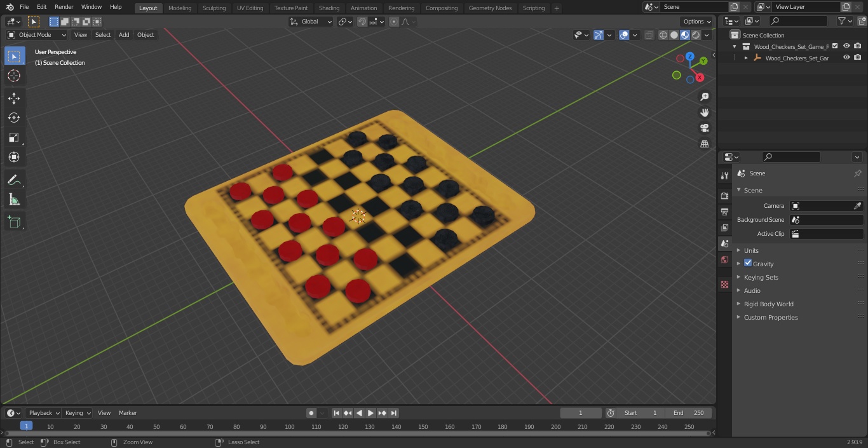Play the animation forward
This screenshot has height=448, width=868.
pyautogui.click(x=370, y=413)
